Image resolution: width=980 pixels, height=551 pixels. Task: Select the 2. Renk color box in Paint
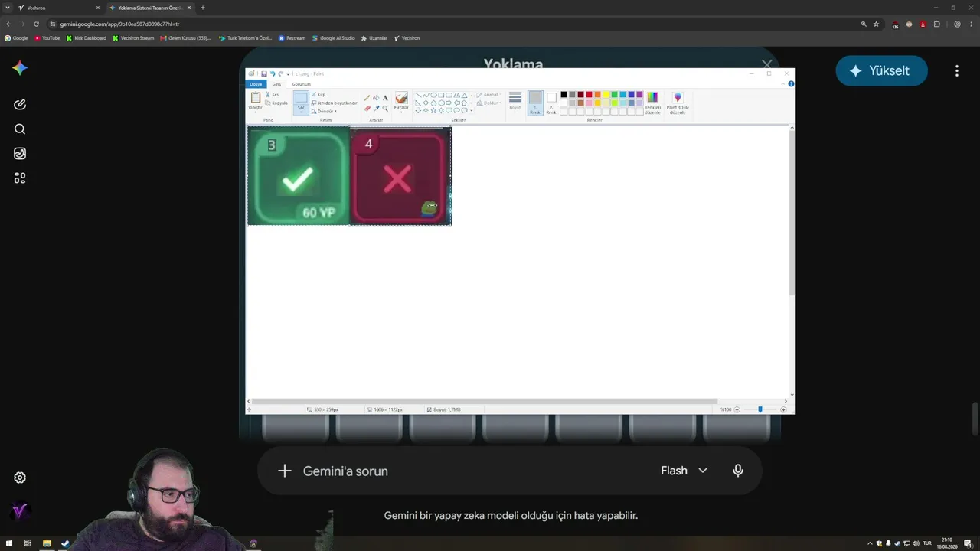point(551,103)
